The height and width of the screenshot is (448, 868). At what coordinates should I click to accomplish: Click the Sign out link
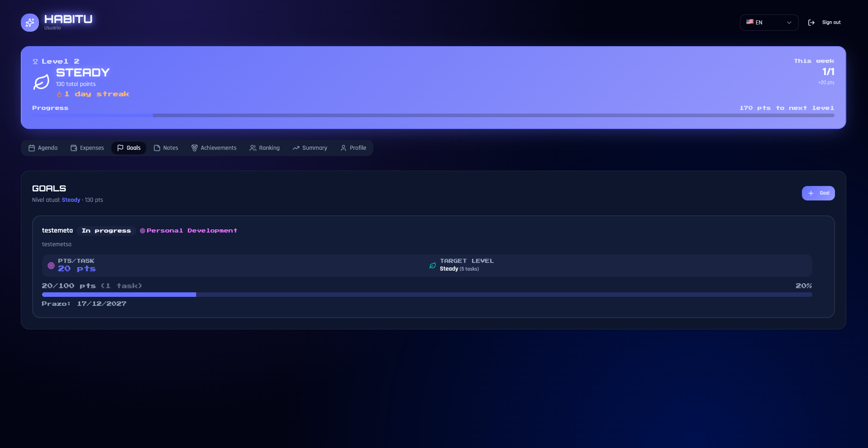[x=831, y=23]
